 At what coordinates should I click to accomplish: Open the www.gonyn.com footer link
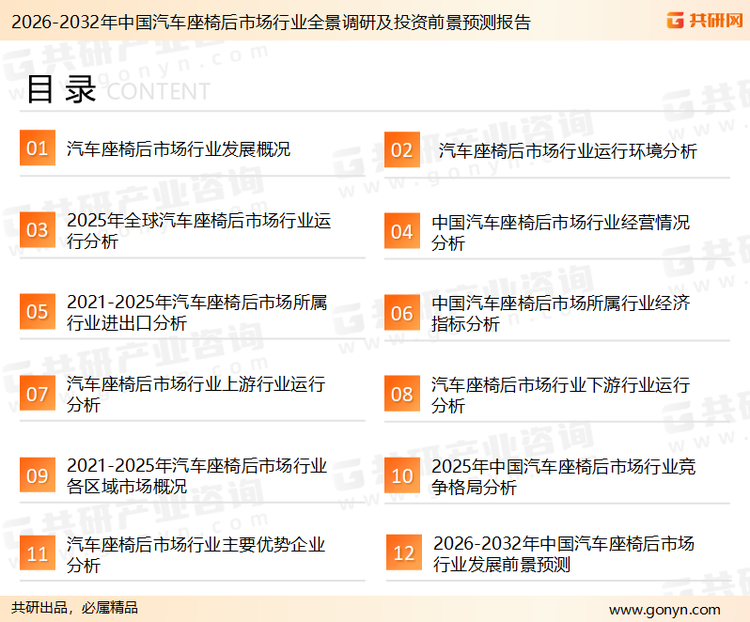[x=664, y=610]
